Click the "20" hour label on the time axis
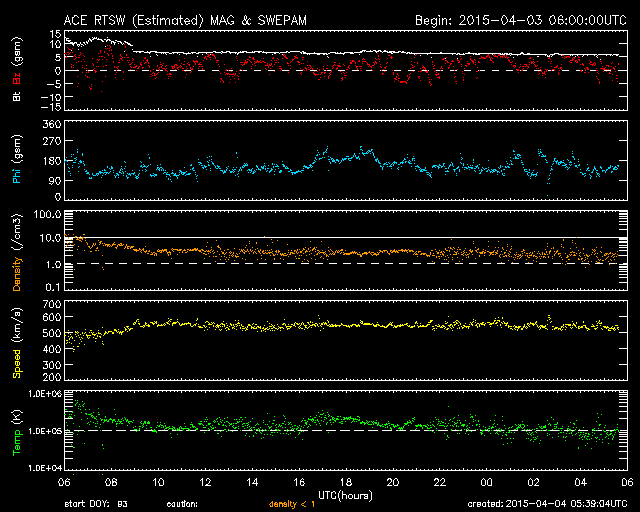The image size is (640, 512). click(x=393, y=483)
